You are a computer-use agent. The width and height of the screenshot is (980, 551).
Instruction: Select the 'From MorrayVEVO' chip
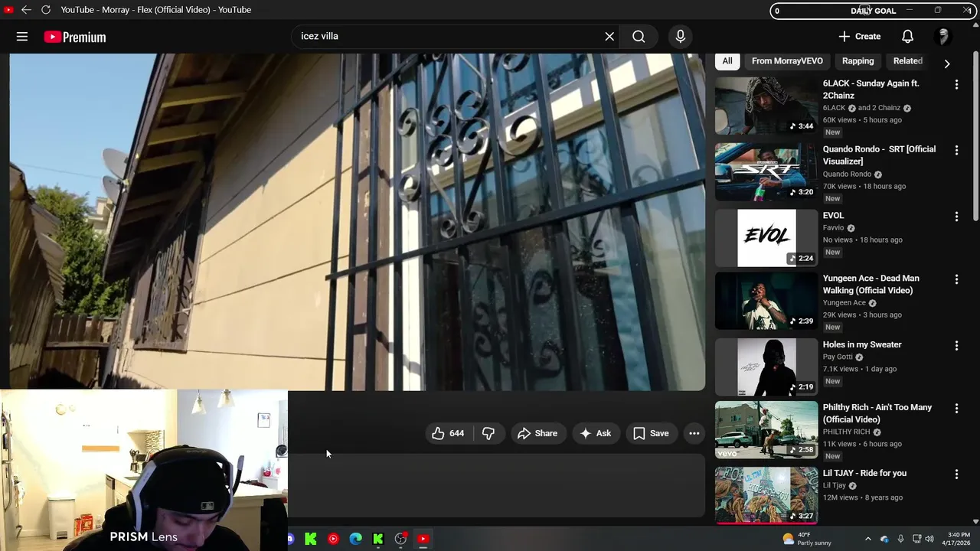click(x=787, y=60)
